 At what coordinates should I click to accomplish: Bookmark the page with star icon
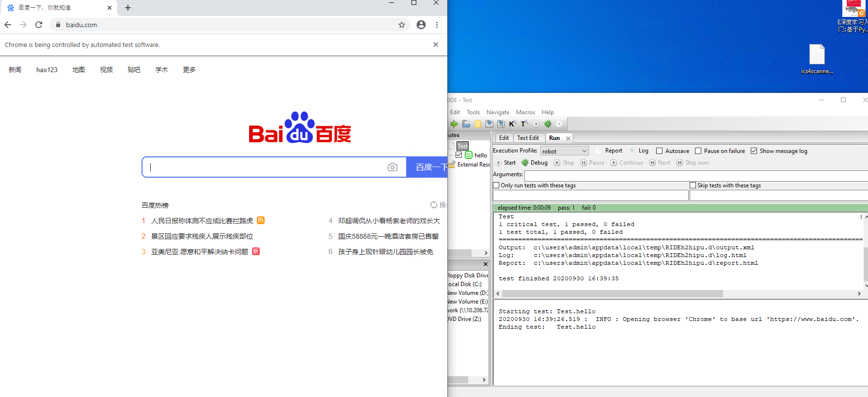(x=402, y=25)
